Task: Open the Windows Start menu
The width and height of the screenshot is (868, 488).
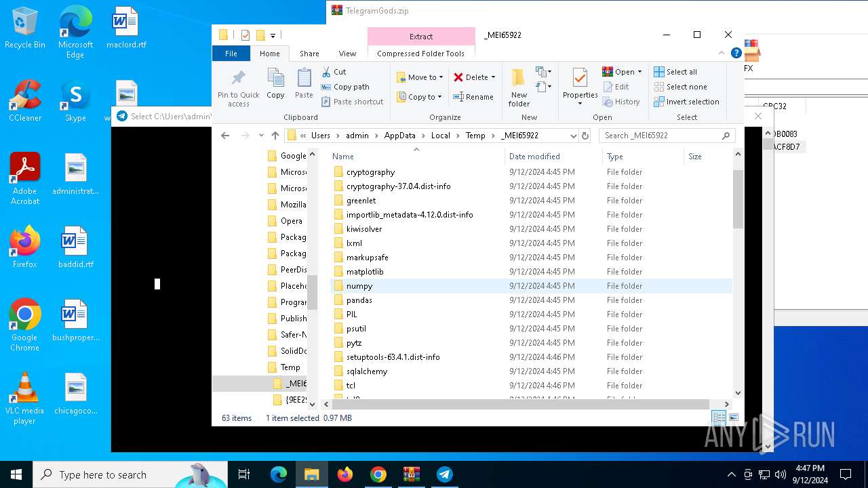Action: [x=16, y=474]
